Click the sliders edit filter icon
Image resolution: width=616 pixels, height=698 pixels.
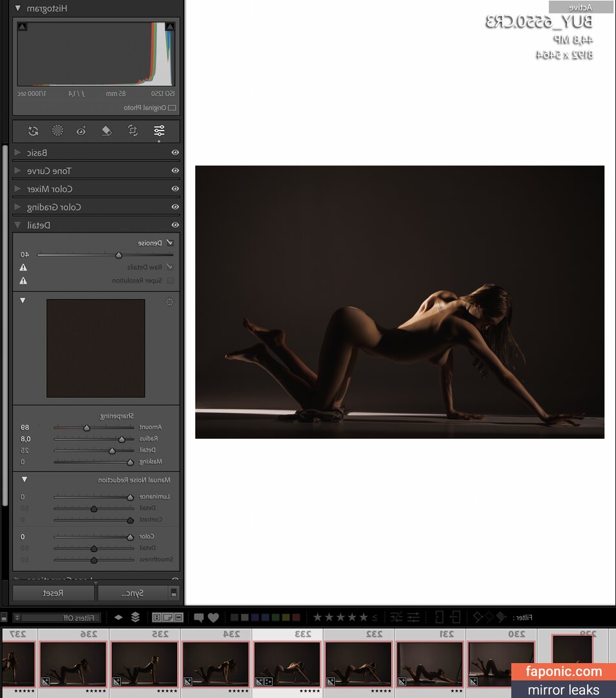[414, 617]
